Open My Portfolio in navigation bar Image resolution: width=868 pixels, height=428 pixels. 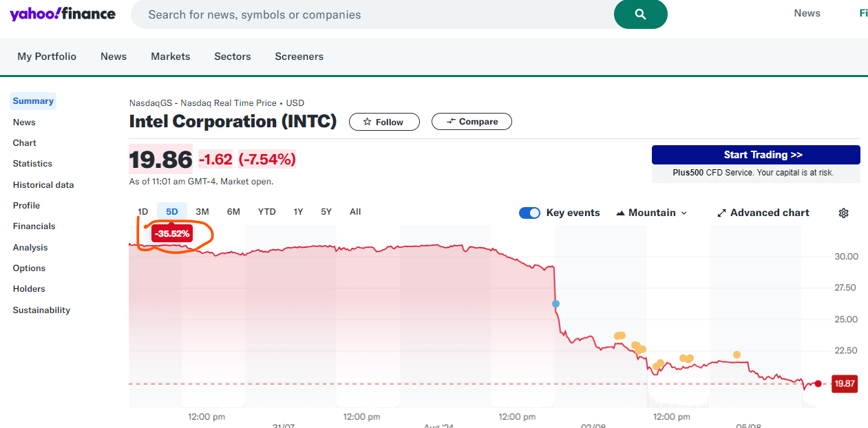pos(47,56)
